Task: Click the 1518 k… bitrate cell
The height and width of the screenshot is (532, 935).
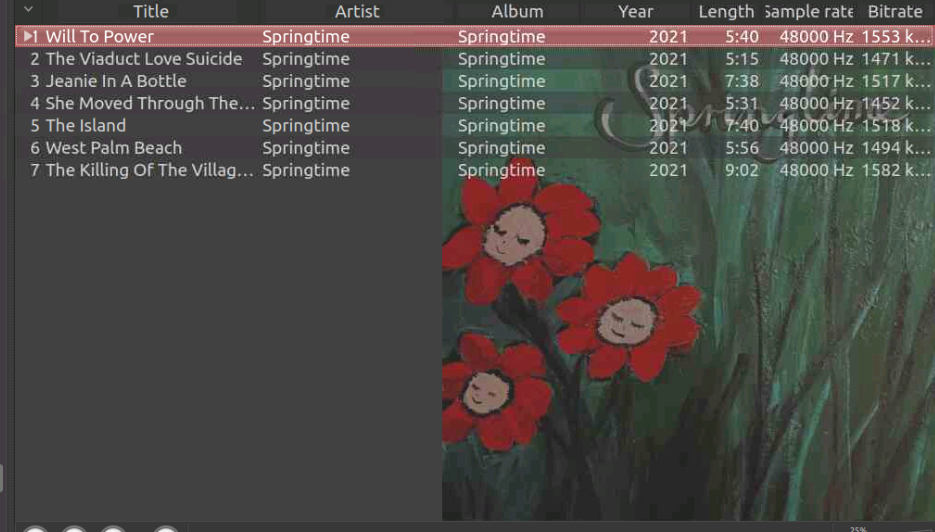Action: coord(896,125)
